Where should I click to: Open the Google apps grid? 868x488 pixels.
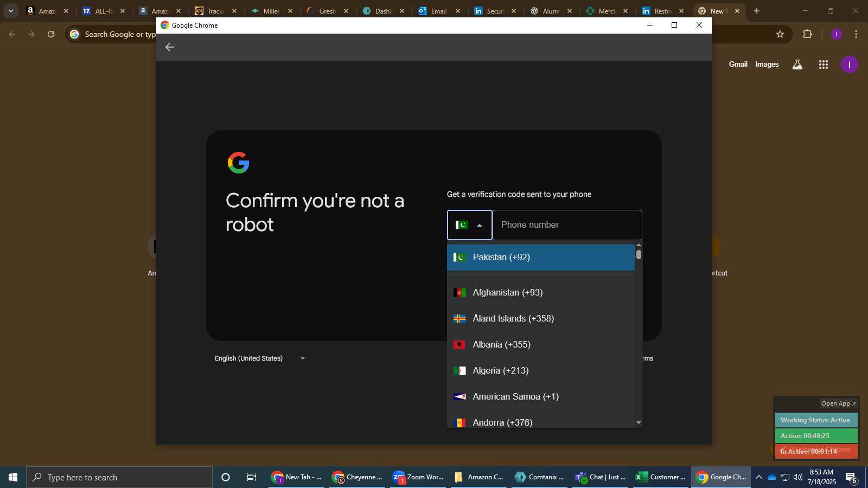(824, 65)
